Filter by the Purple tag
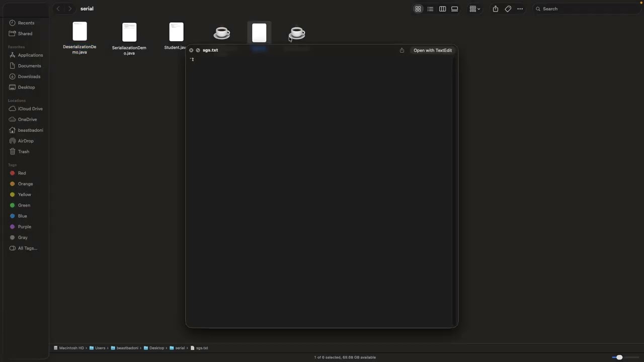644x362 pixels. tap(24, 227)
